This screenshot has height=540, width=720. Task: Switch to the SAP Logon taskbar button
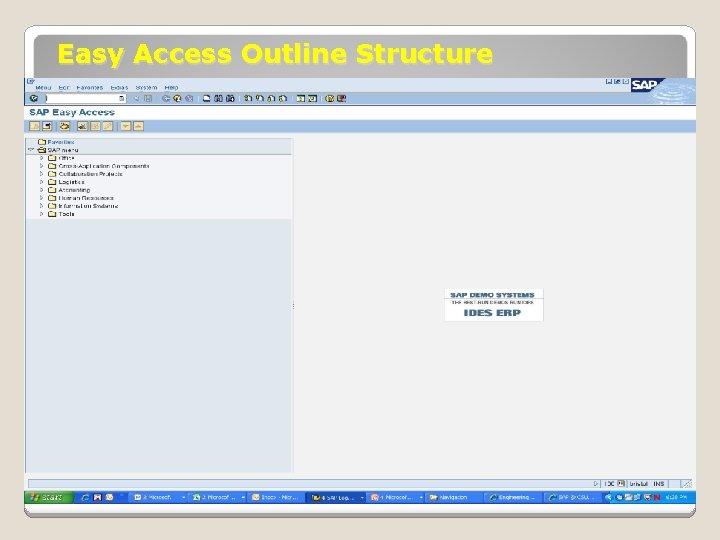(337, 497)
